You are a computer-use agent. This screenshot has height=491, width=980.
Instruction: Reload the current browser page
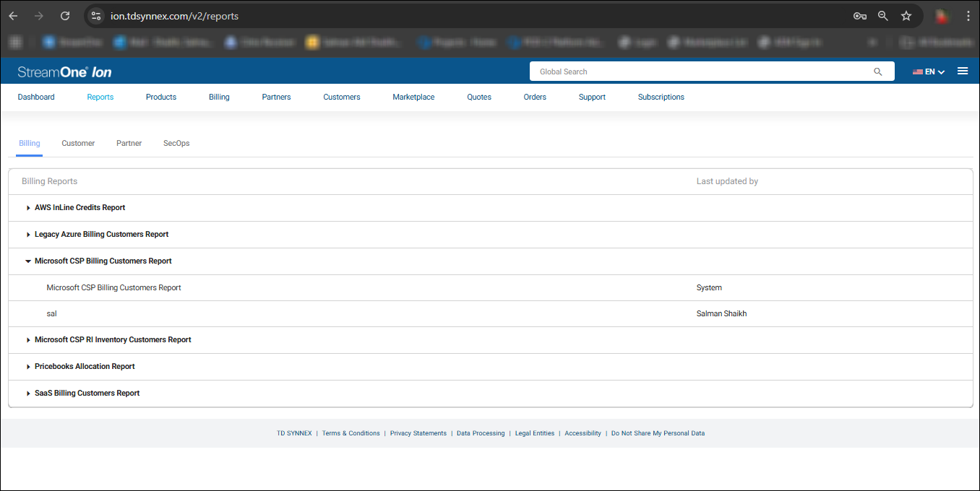(x=65, y=16)
